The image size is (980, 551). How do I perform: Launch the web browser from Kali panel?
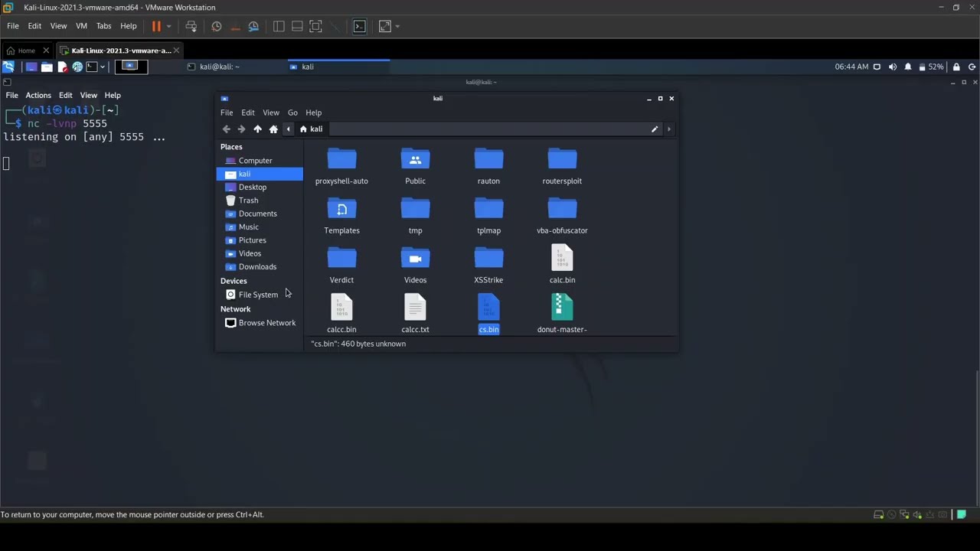[x=77, y=67]
